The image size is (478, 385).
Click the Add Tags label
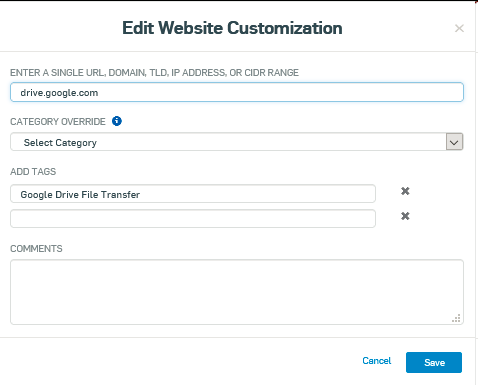33,172
